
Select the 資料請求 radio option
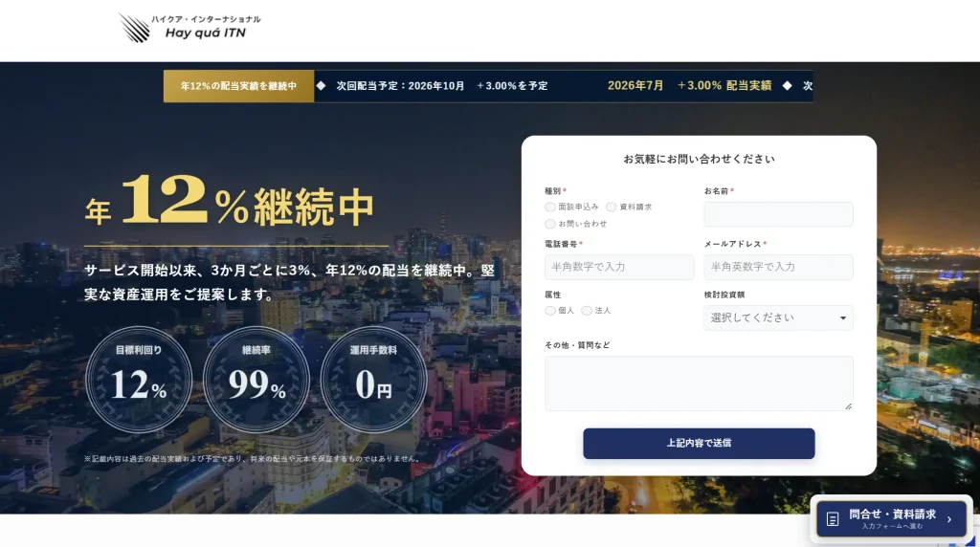pos(612,207)
